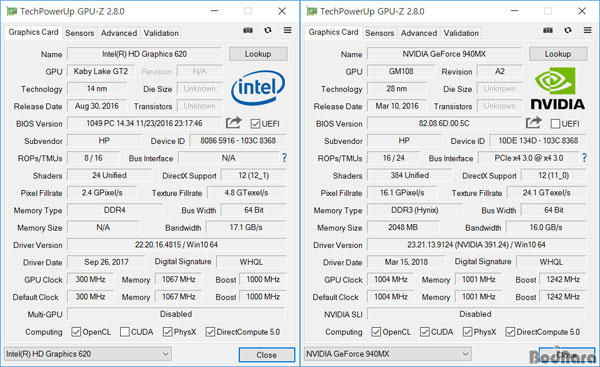Click Driver Version field with NVIDIA 391.24
Image resolution: width=600 pixels, height=367 pixels.
[476, 245]
